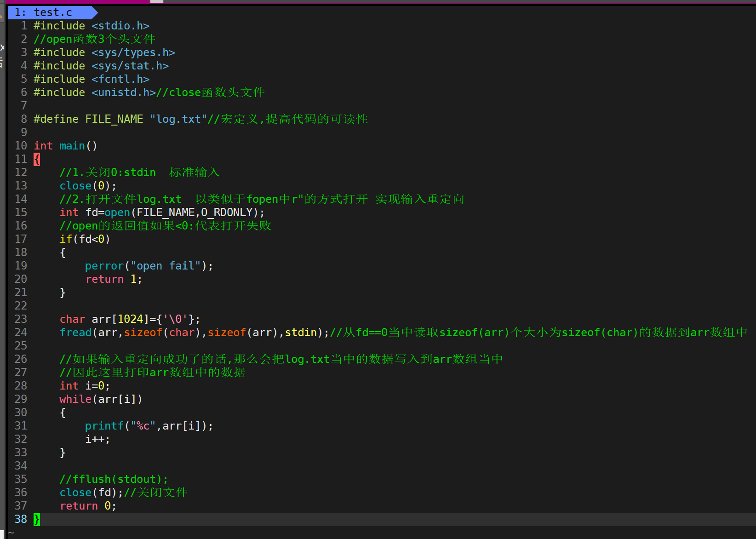Click the 'stdin' argument on line 24
This screenshot has height=539, width=756.
[301, 333]
